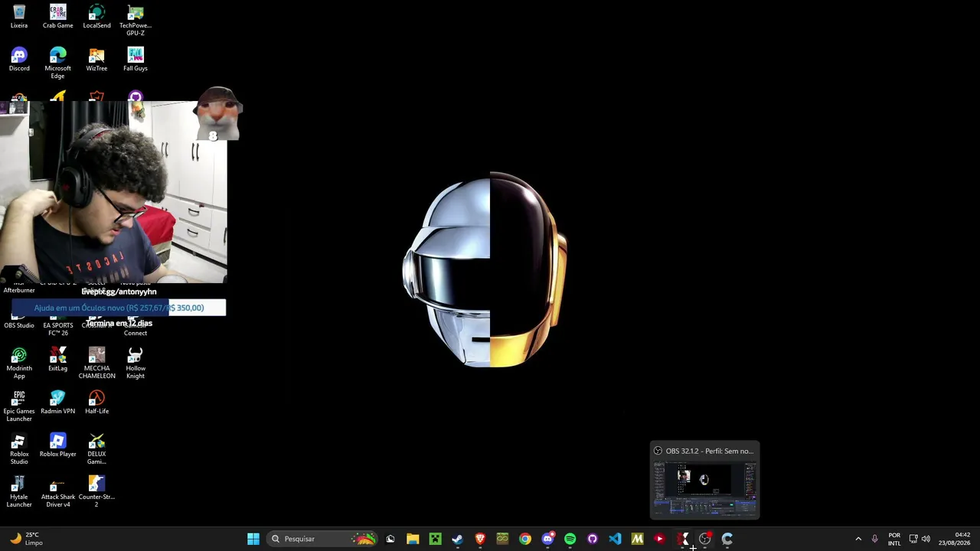Open Visual Studio Code from the taskbar
The image size is (980, 551).
pyautogui.click(x=615, y=539)
